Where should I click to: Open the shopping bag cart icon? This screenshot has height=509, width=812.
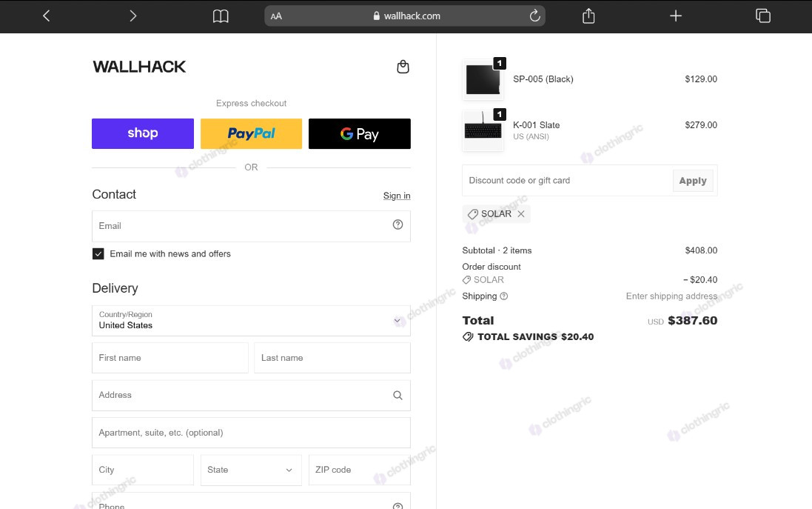pos(403,67)
